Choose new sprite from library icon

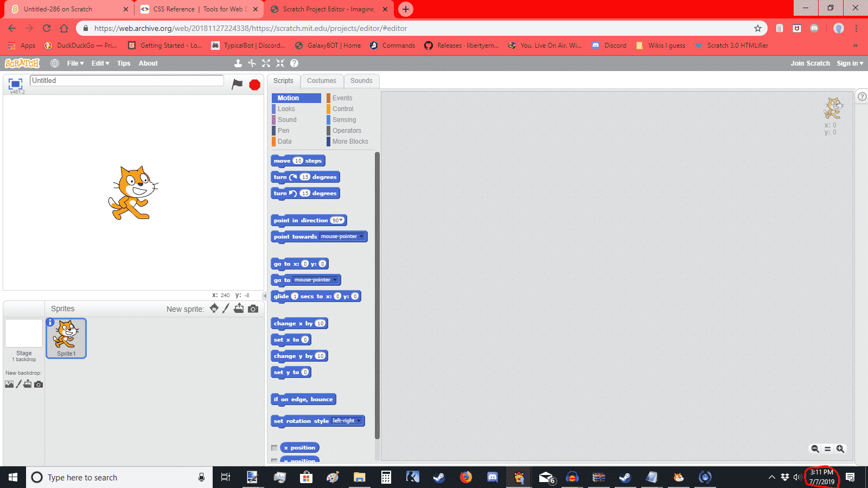point(214,309)
